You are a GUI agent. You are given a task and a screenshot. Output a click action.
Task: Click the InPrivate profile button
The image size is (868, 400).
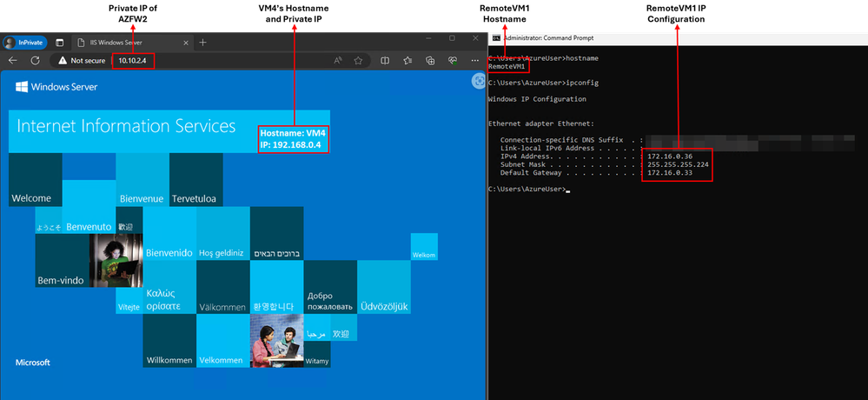click(25, 43)
